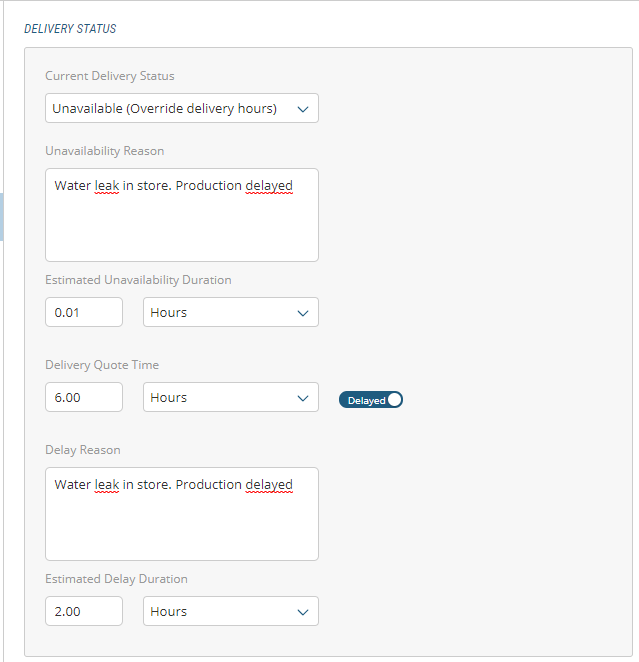The width and height of the screenshot is (639, 662).
Task: Click the Delay Reason label
Action: tap(83, 450)
